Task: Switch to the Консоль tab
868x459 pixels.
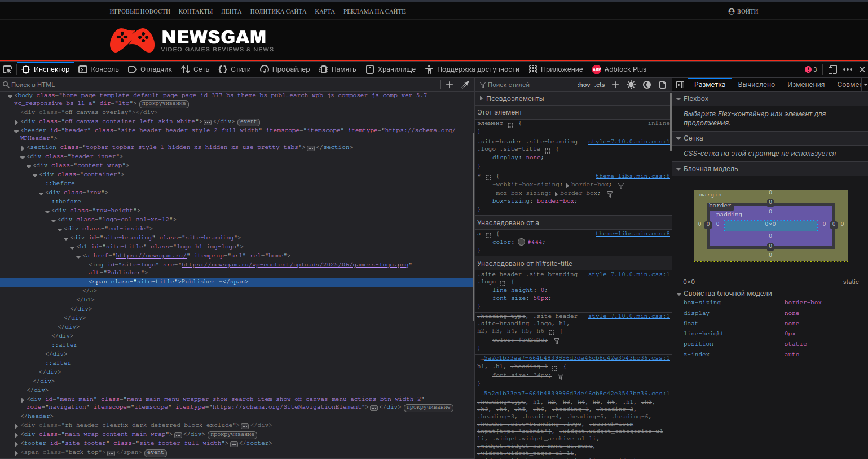Action: [x=99, y=69]
